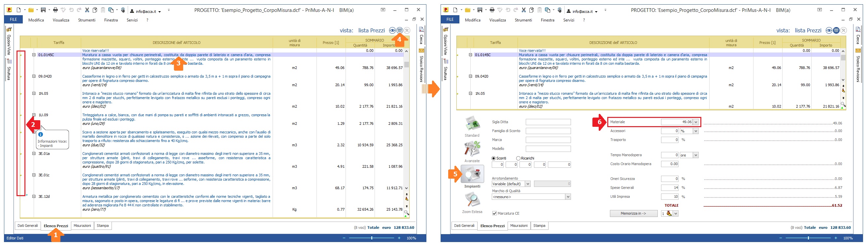Click the Undo icon in left window toolbar
This screenshot has height=247, width=868.
coord(71,10)
